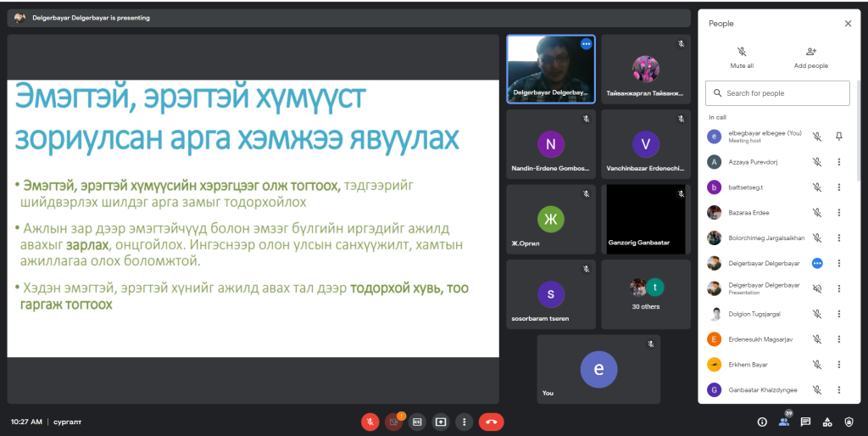Image resolution: width=868 pixels, height=436 pixels.
Task: Click Add people
Action: [810, 57]
